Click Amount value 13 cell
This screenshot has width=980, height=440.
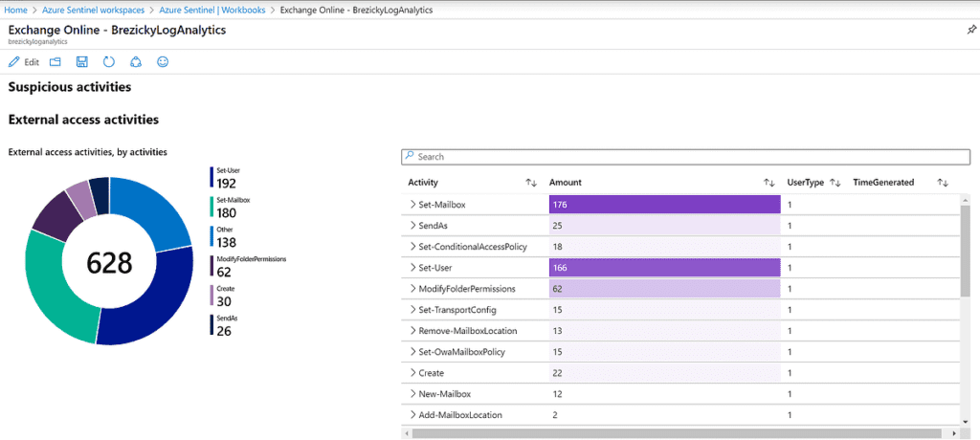(558, 330)
